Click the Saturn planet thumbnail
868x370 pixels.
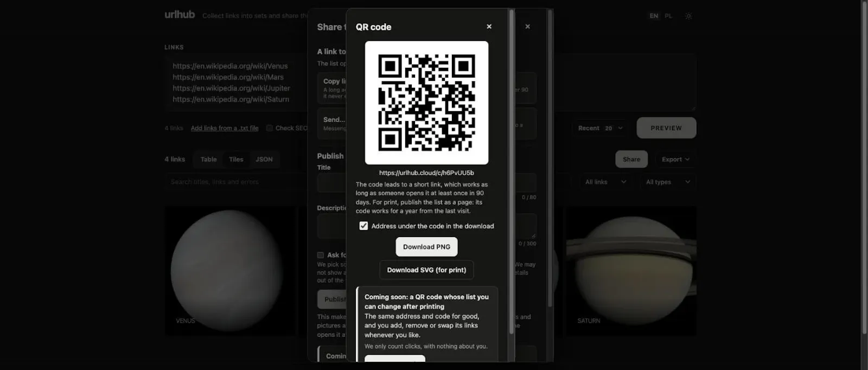(x=631, y=271)
